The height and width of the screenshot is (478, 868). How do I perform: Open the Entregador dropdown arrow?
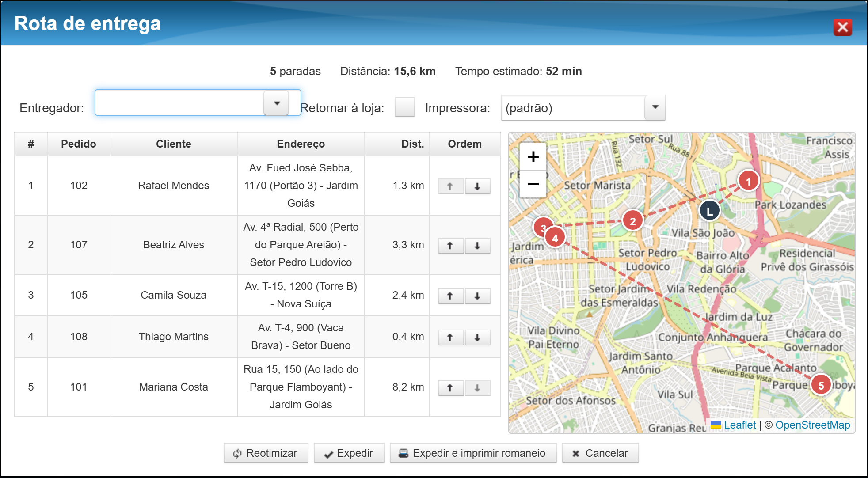coord(277,103)
